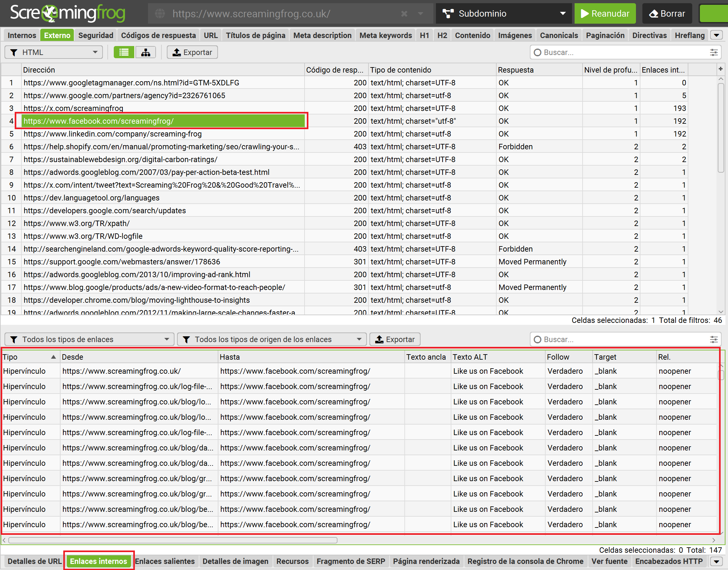Screen dimensions: 728x570
Task: Click the Borrar button
Action: [667, 14]
